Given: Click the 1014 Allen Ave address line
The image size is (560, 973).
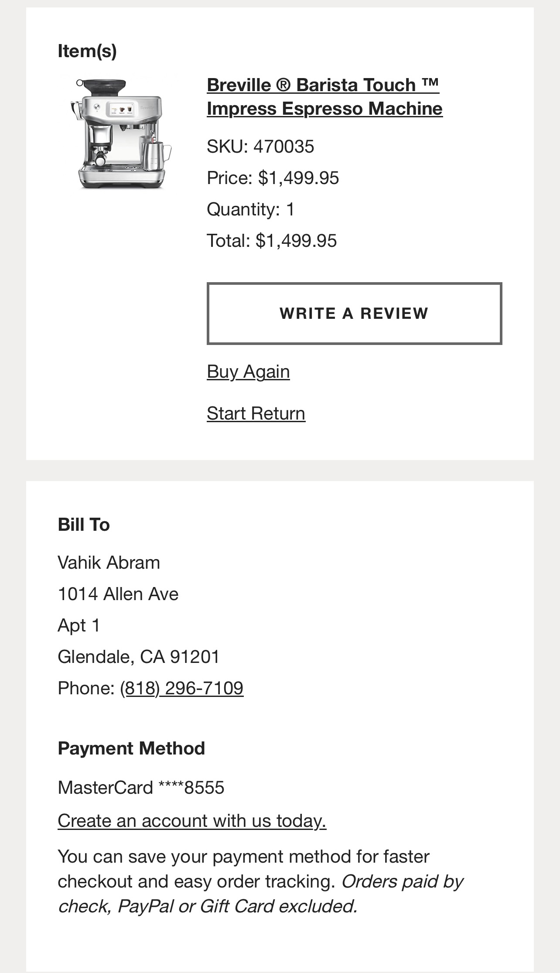Looking at the screenshot, I should [x=118, y=594].
